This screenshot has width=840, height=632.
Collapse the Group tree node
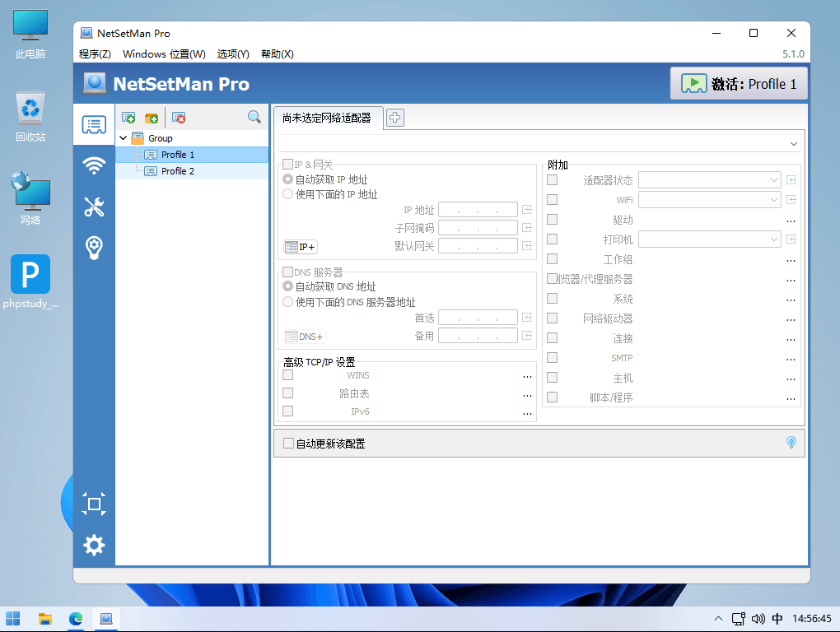tap(124, 138)
